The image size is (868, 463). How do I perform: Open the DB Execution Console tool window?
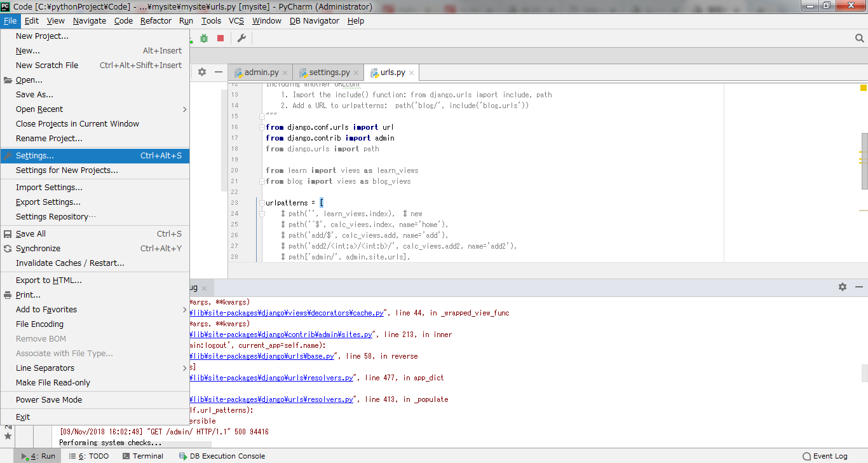(222, 456)
